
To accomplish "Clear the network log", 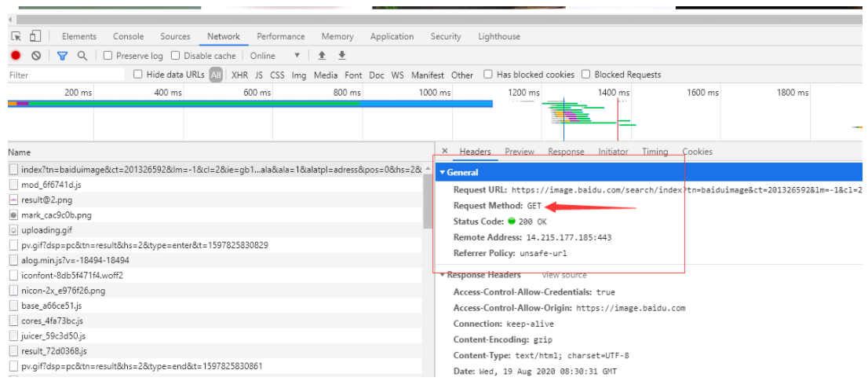I will pos(36,56).
